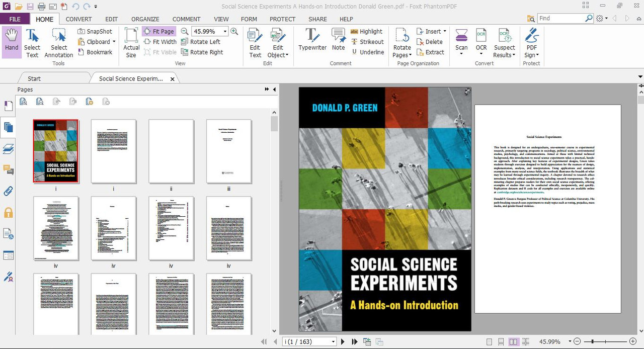Open the Security lock panel
The image size is (644, 349).
(9, 212)
